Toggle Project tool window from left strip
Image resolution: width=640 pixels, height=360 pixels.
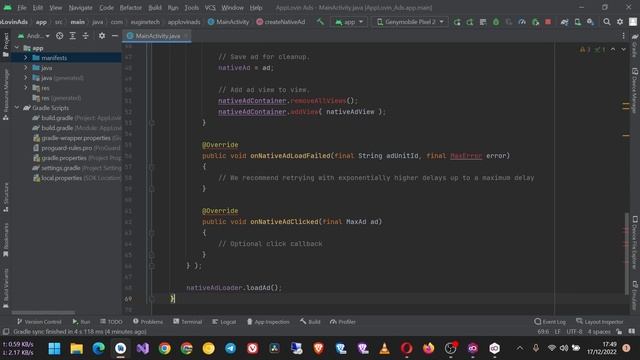click(6, 45)
